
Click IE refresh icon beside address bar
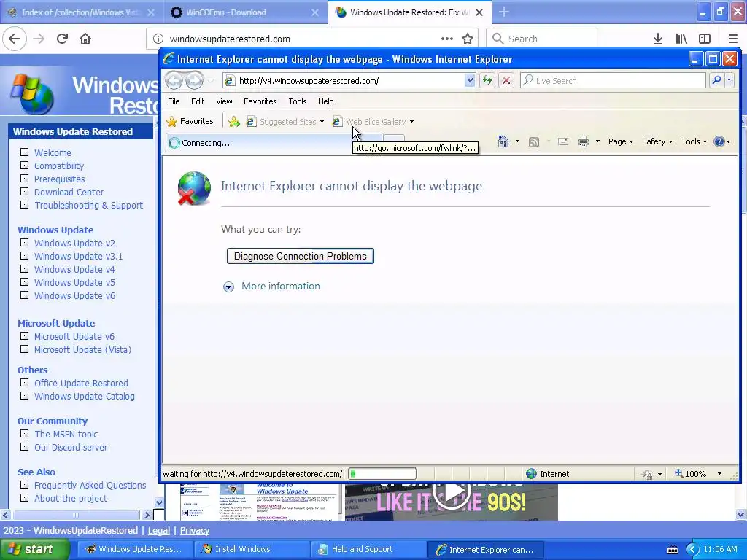(x=487, y=80)
